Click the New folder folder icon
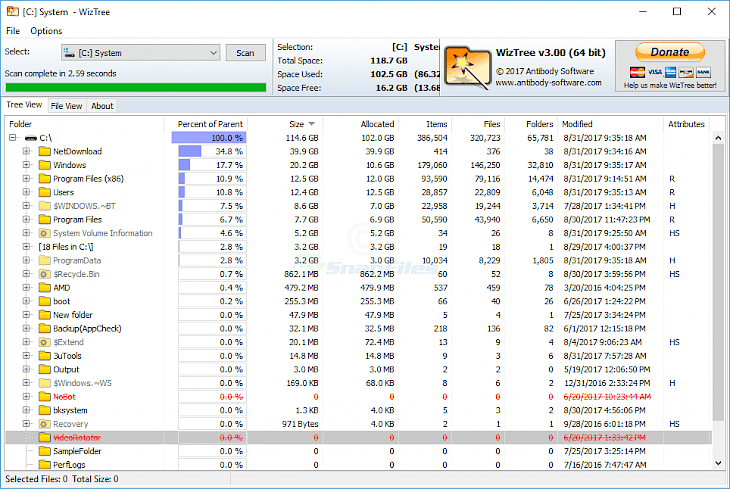730x489 pixels. pyautogui.click(x=45, y=315)
